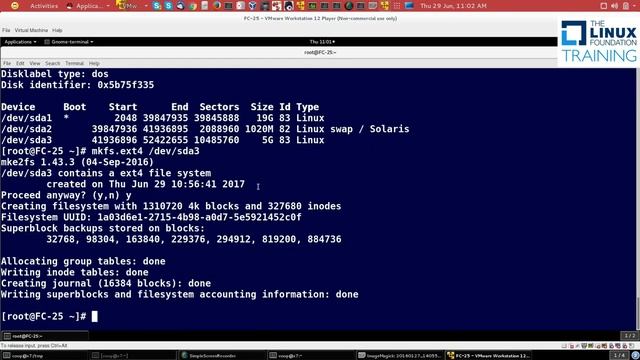Click the volume speaker icon
The image size is (640, 360).
[615, 6]
